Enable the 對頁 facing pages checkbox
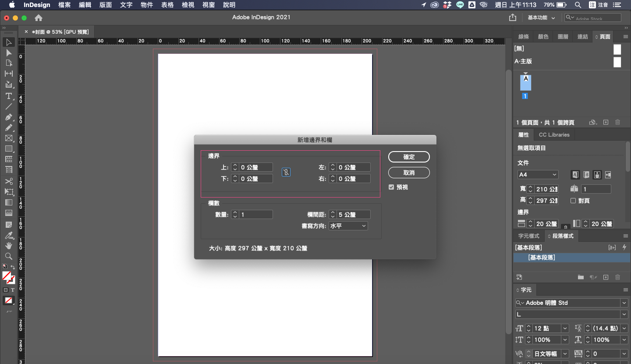631x364 pixels. [573, 201]
